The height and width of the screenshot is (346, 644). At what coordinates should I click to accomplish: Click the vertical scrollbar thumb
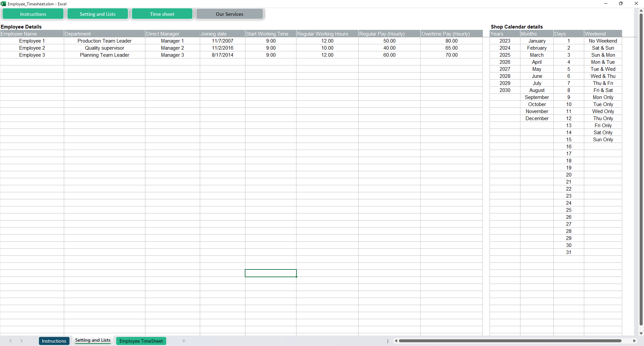641,168
